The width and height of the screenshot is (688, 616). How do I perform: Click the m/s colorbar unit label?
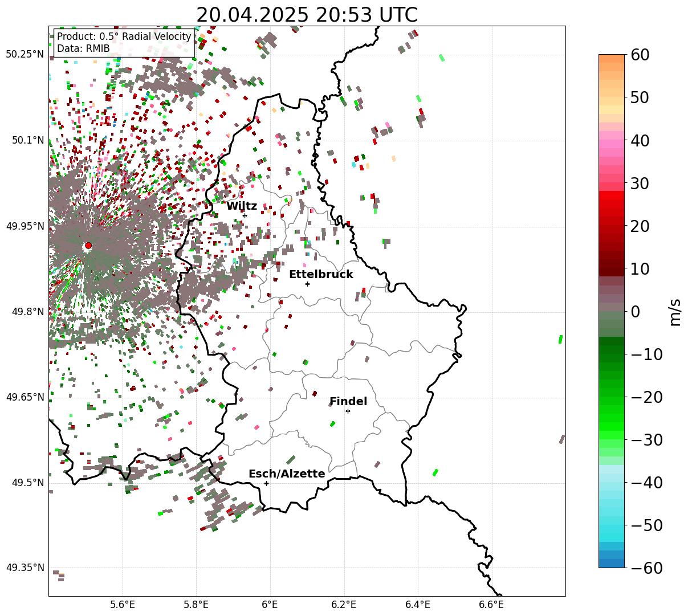click(675, 311)
